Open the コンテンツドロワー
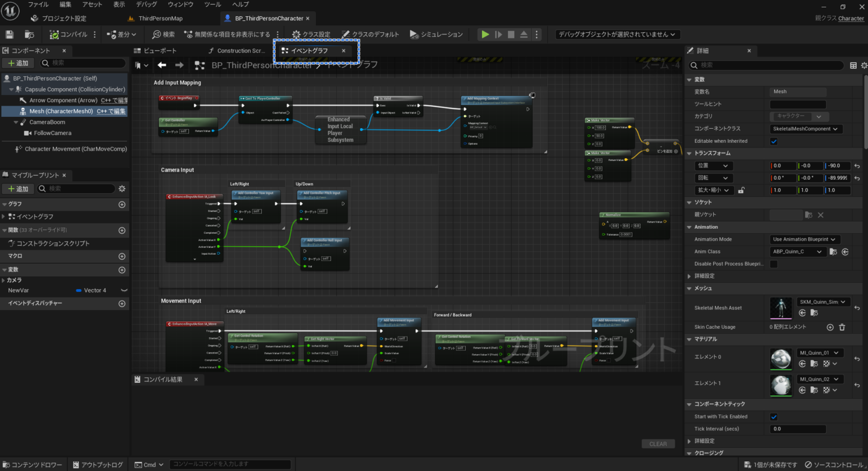The image size is (868, 471). point(33,464)
